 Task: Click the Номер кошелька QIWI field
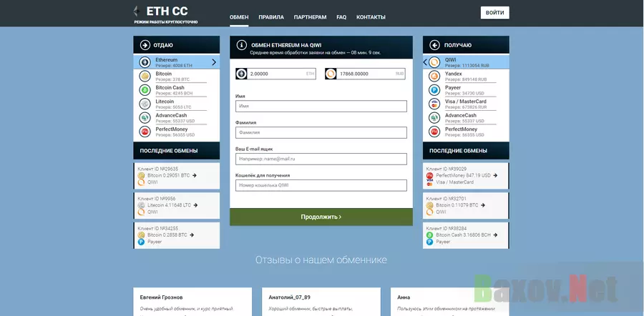321,185
